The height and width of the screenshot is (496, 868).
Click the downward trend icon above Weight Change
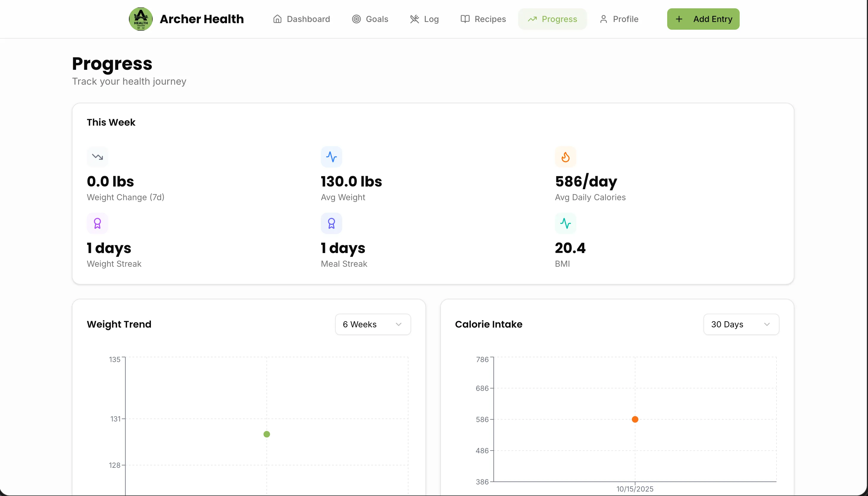click(97, 157)
